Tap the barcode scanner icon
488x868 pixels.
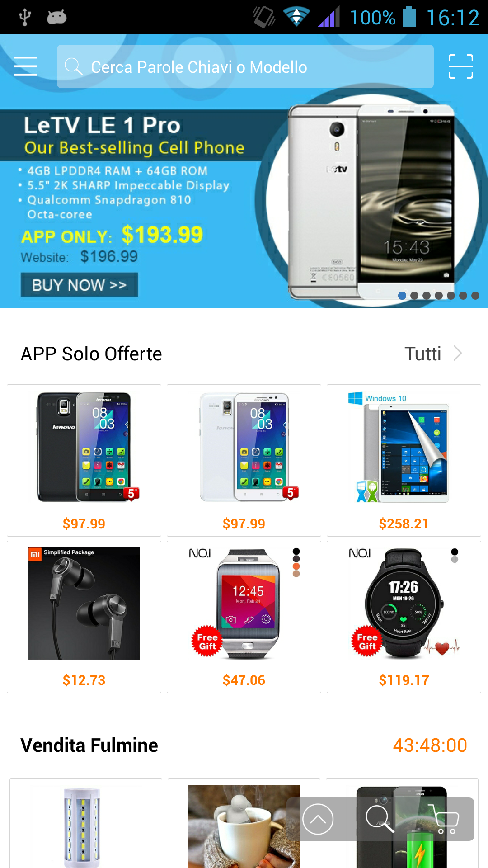(x=460, y=66)
